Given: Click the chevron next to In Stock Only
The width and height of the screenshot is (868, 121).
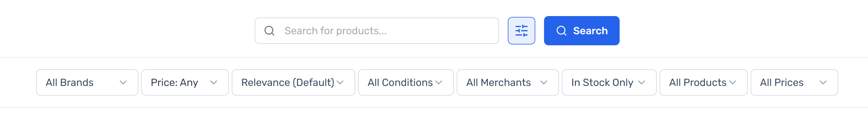Looking at the screenshot, I should [641, 83].
